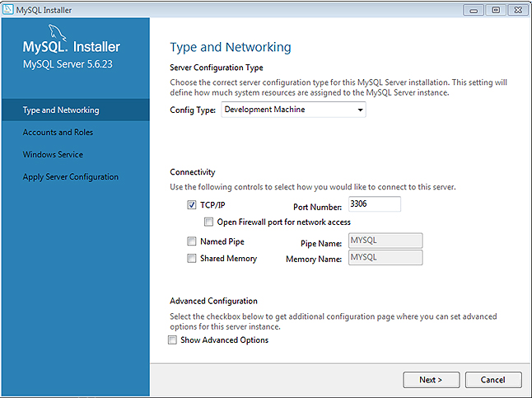
Task: Close the MySQL Installer window
Action: pyautogui.click(x=517, y=9)
